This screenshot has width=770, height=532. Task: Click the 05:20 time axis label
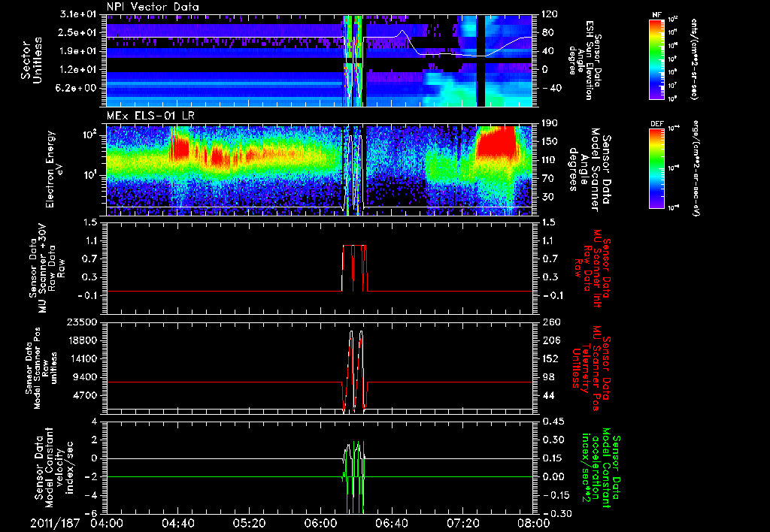(x=249, y=523)
